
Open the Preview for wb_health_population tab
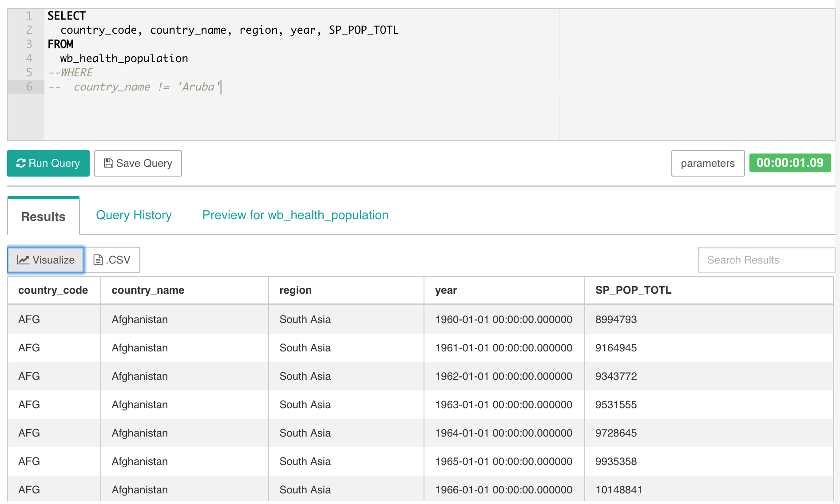click(x=295, y=215)
